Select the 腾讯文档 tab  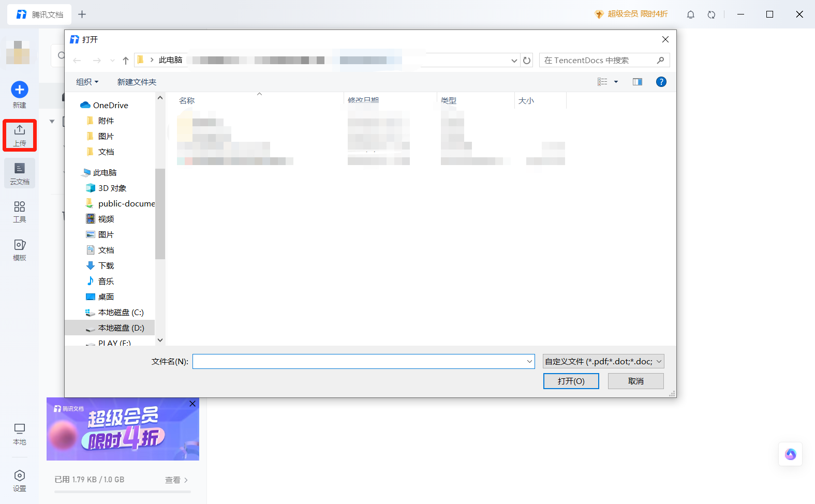(40, 14)
